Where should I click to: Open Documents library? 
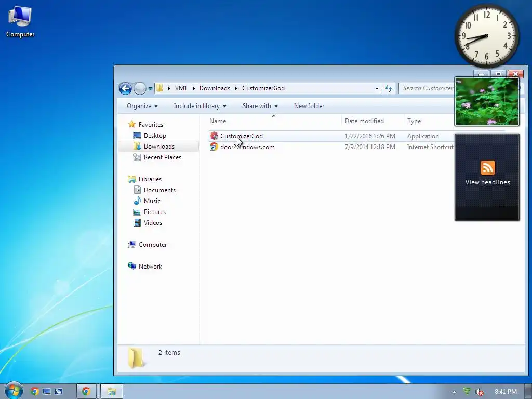tap(159, 190)
